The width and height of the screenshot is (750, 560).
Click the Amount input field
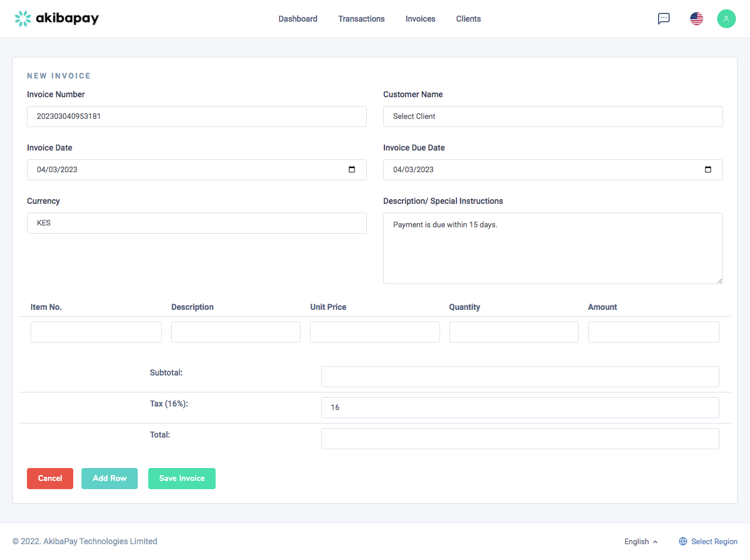point(654,332)
